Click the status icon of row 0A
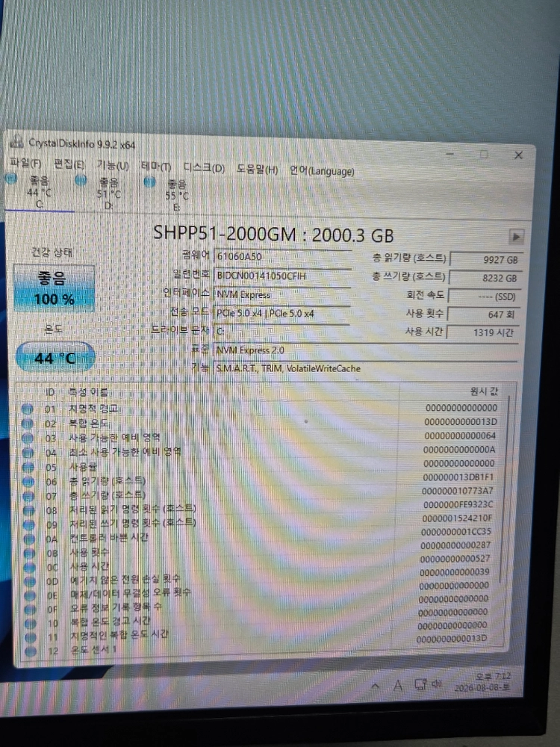Screen dimensions: 560x747 click(x=29, y=539)
